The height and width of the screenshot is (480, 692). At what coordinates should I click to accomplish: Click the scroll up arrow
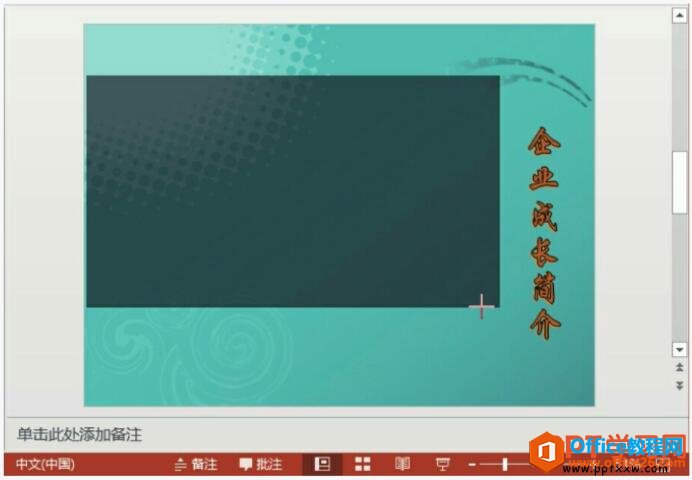(x=679, y=16)
